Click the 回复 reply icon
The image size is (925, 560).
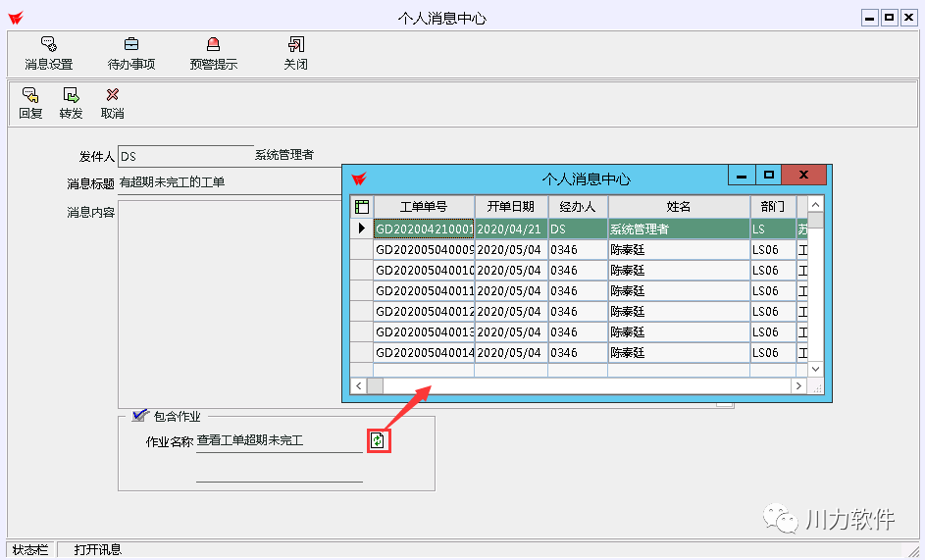pos(30,103)
